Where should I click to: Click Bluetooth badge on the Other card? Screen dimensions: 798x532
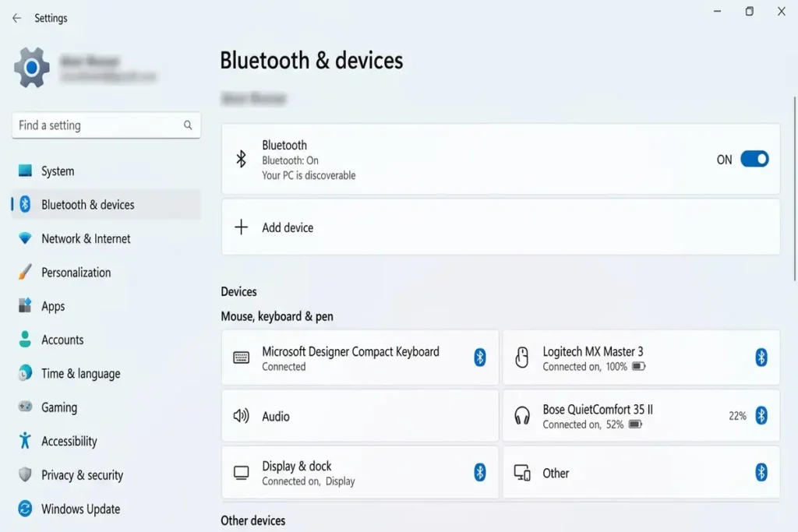[x=761, y=472]
